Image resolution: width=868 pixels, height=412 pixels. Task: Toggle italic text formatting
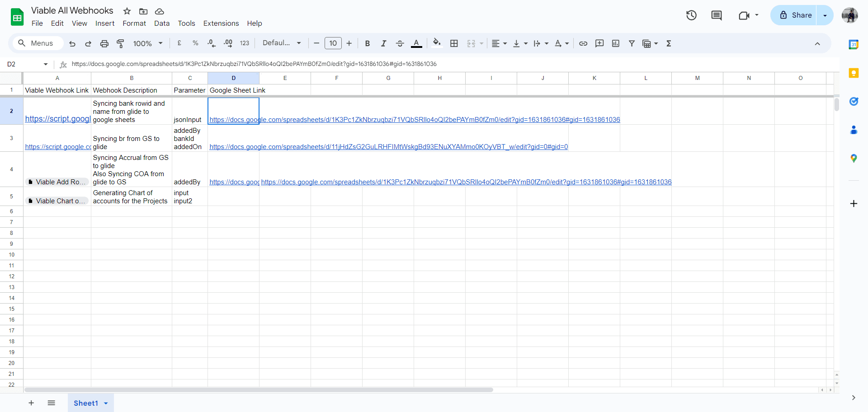tap(383, 43)
